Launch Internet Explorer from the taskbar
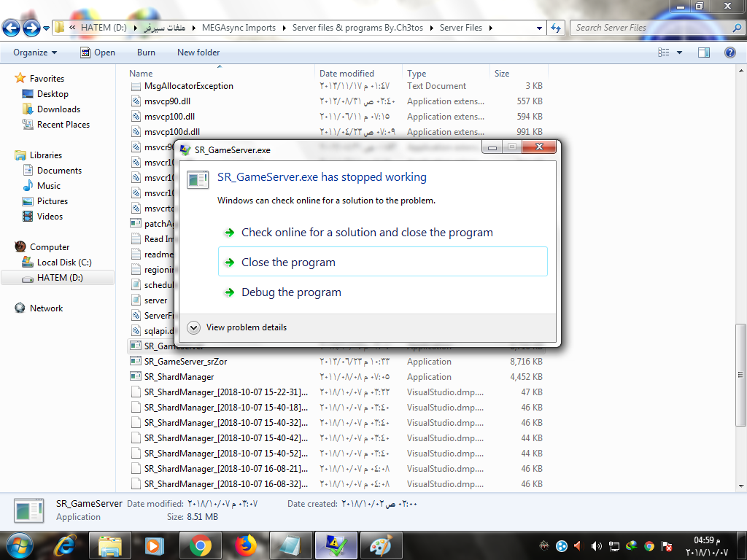747x560 pixels. [65, 545]
